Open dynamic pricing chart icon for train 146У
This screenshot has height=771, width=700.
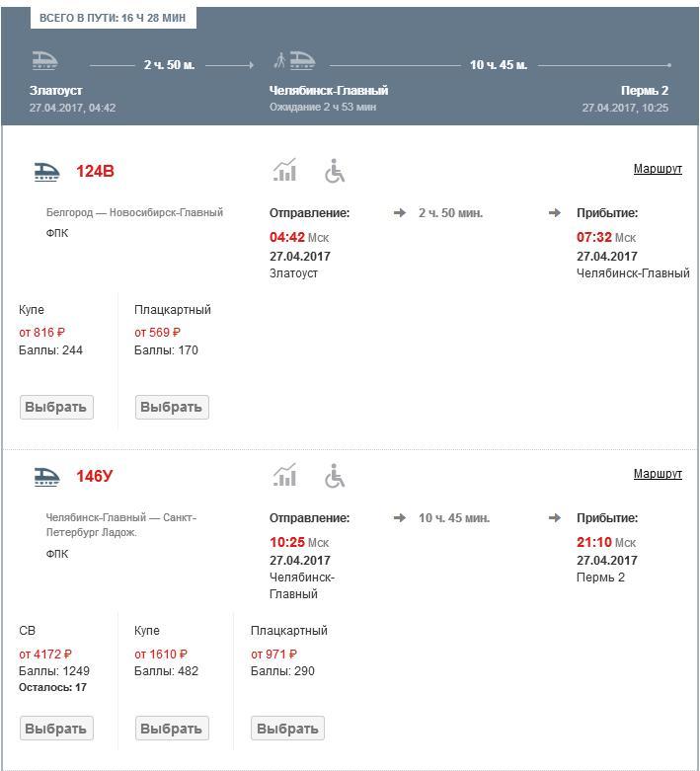click(284, 476)
